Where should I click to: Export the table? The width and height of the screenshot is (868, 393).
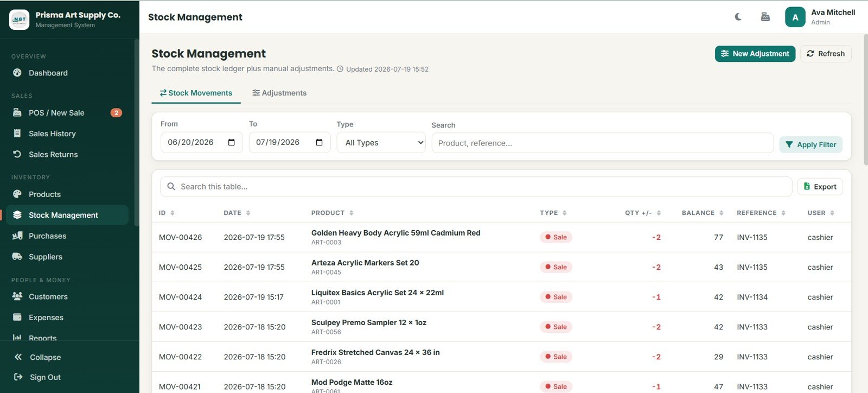coord(820,187)
